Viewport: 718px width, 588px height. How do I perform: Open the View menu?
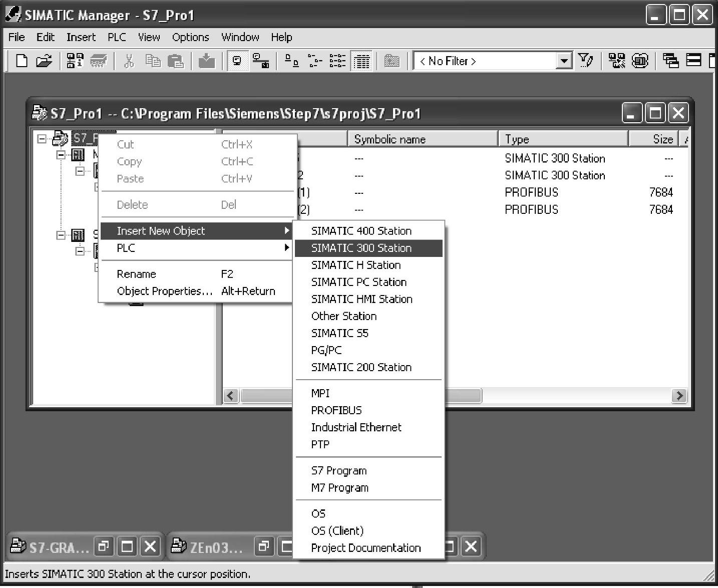149,37
